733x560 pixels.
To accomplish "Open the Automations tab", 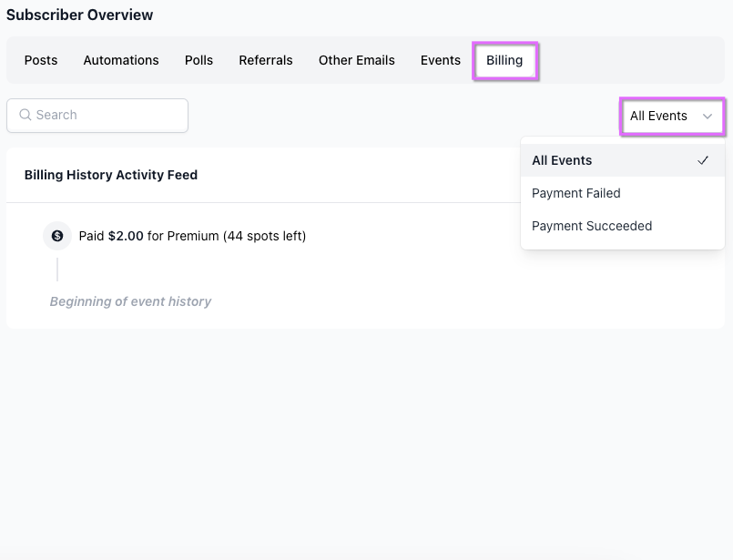I will 121,60.
